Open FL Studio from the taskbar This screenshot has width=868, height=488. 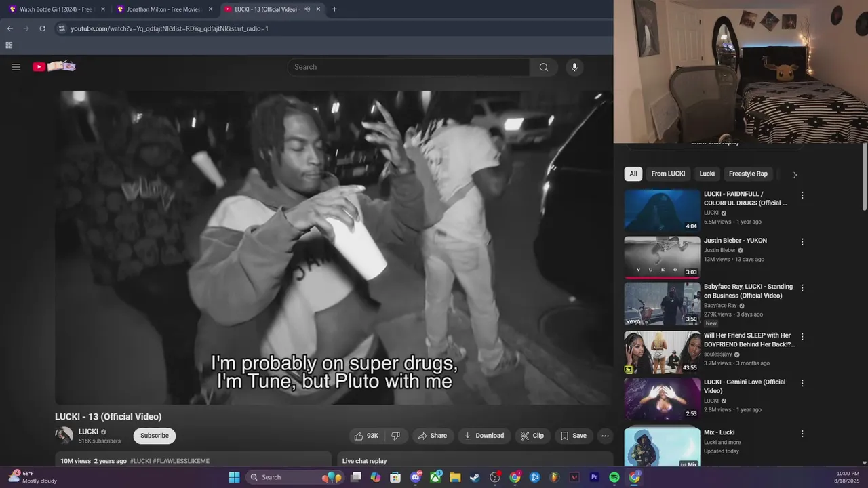click(x=555, y=477)
